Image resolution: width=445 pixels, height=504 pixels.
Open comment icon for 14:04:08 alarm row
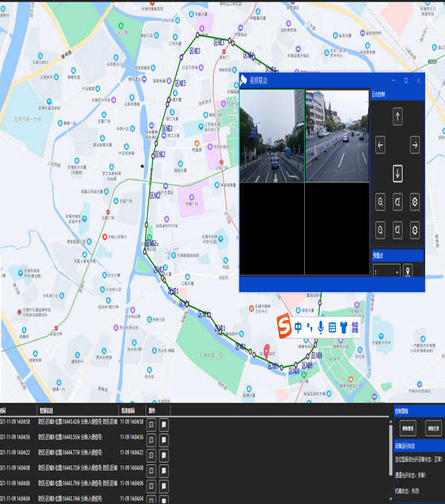[x=151, y=471]
